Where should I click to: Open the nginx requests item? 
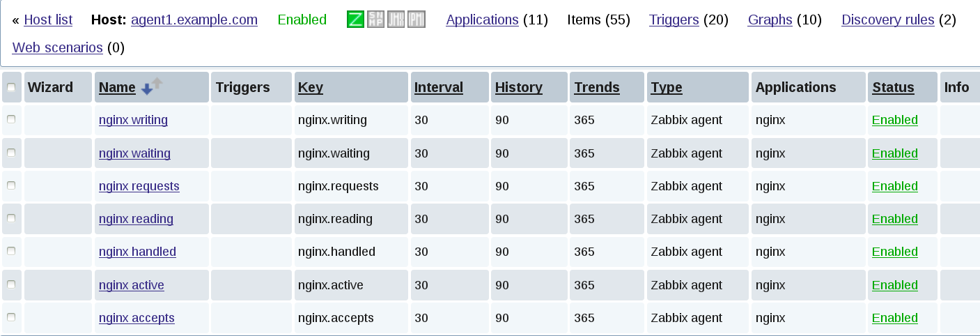pyautogui.click(x=139, y=186)
